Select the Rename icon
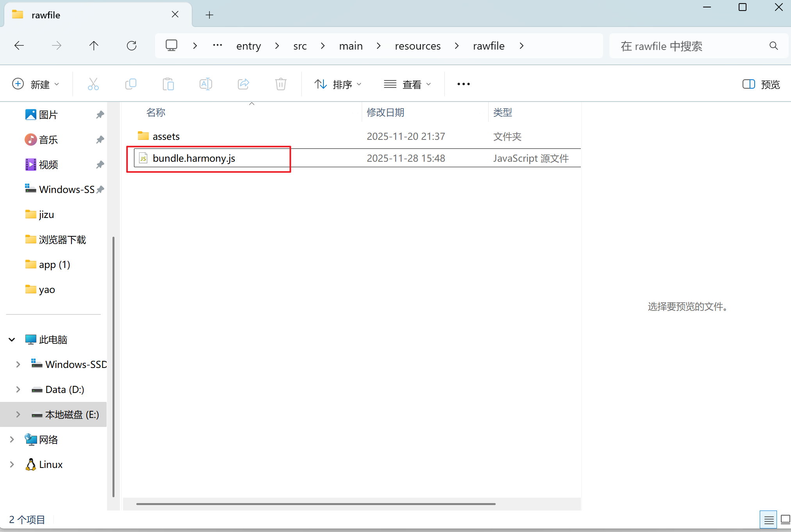Screen dimensions: 791x532 click(206, 84)
